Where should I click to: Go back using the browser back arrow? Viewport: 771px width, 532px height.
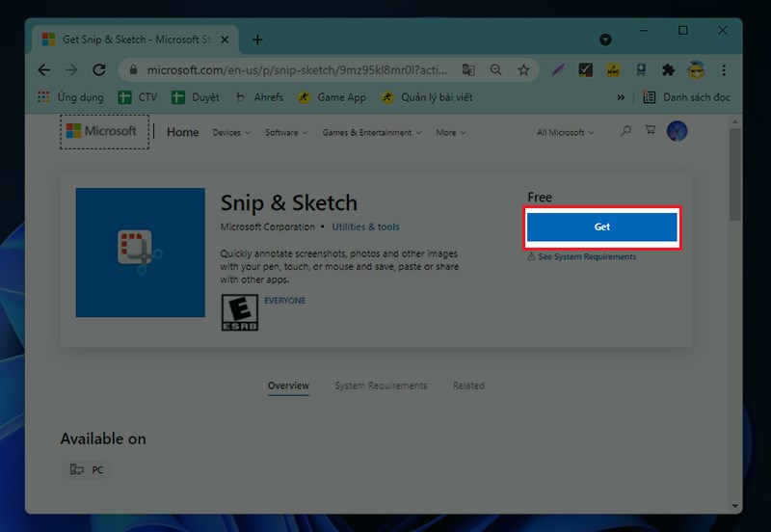(44, 70)
